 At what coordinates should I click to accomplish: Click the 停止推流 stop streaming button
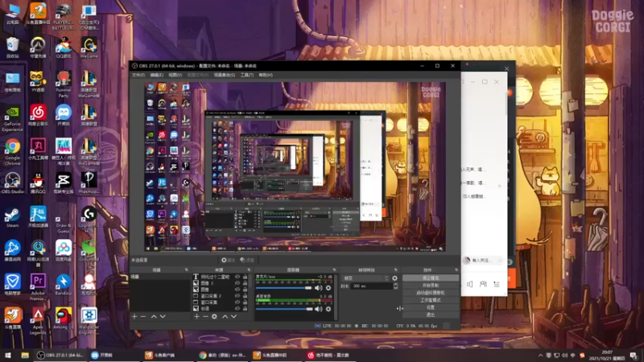431,278
